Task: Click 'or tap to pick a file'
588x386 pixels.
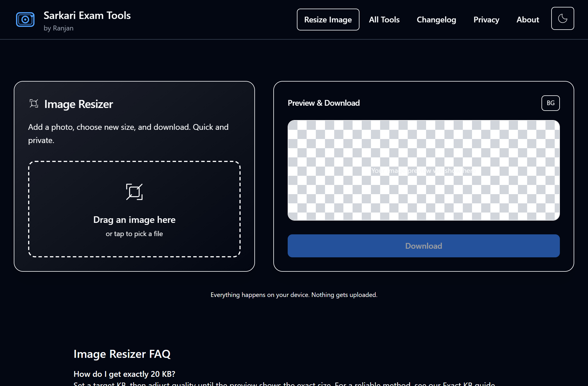Action: pos(134,234)
